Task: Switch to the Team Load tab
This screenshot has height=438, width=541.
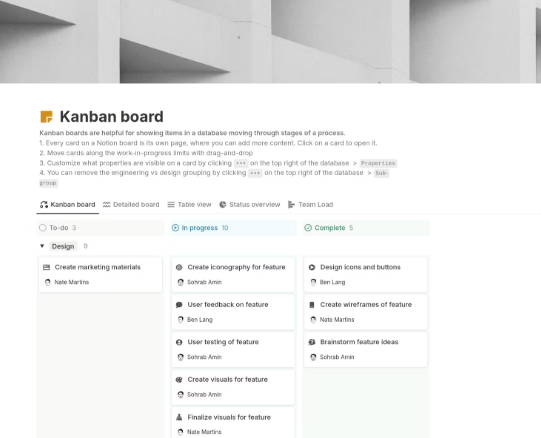Action: (311, 205)
